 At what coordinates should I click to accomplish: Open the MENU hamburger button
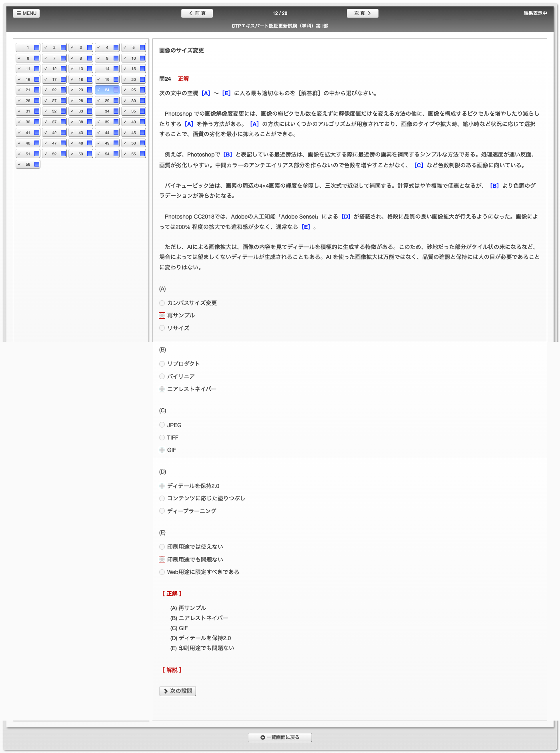click(26, 13)
